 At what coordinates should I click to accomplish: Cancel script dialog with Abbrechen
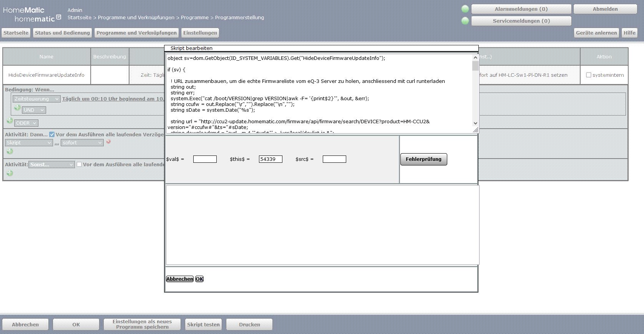point(179,279)
